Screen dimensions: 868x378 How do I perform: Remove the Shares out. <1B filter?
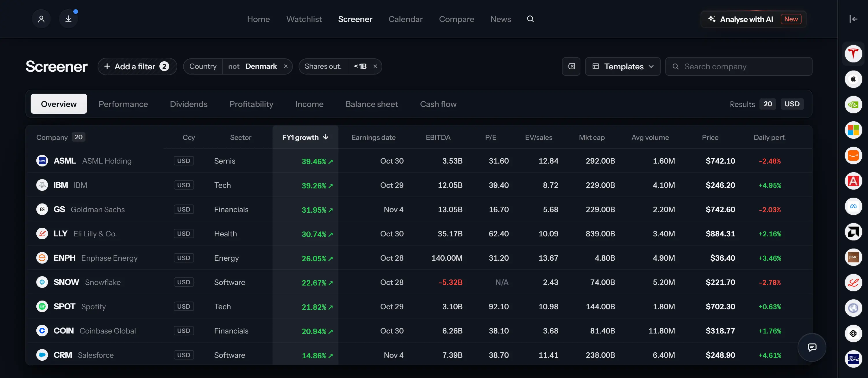pyautogui.click(x=375, y=66)
